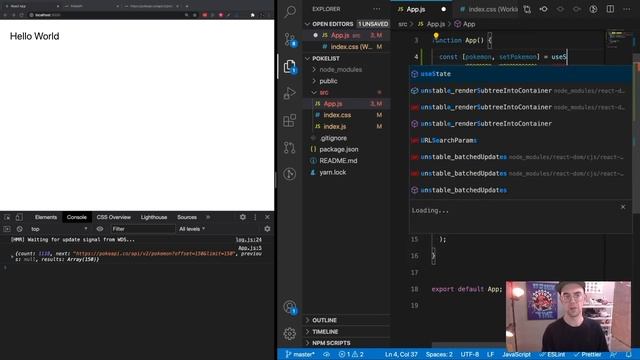This screenshot has height=360, width=640.
Task: Open the Sources tab
Action: (x=187, y=217)
